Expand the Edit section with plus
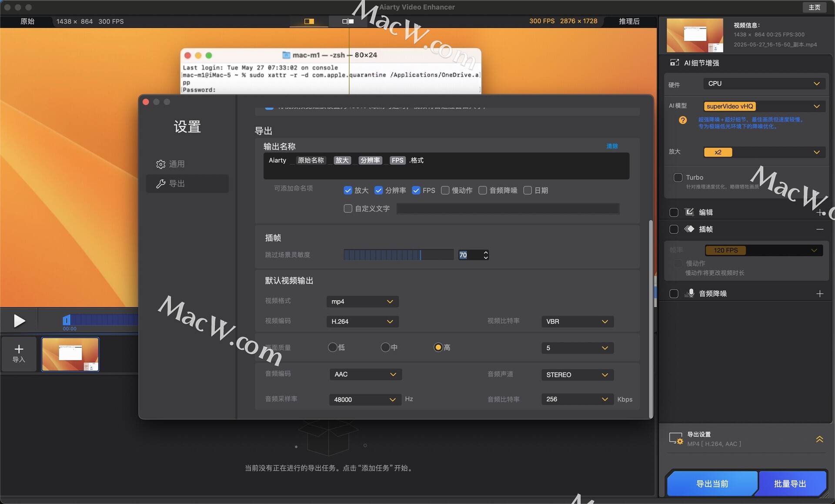This screenshot has height=504, width=835. (820, 212)
